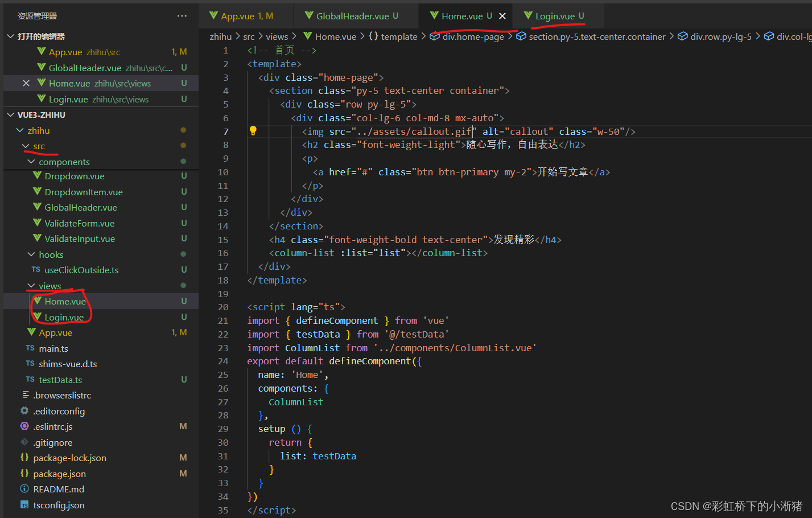The image size is (812, 518).
Task: Click the zhihu breadcrumb segment
Action: click(x=221, y=36)
